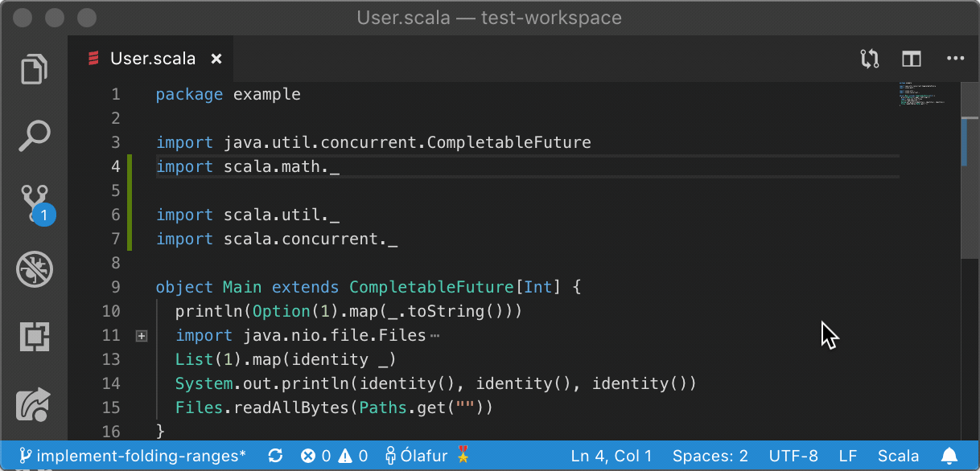
Task: Click 'package example' on line 1
Action: pyautogui.click(x=229, y=95)
